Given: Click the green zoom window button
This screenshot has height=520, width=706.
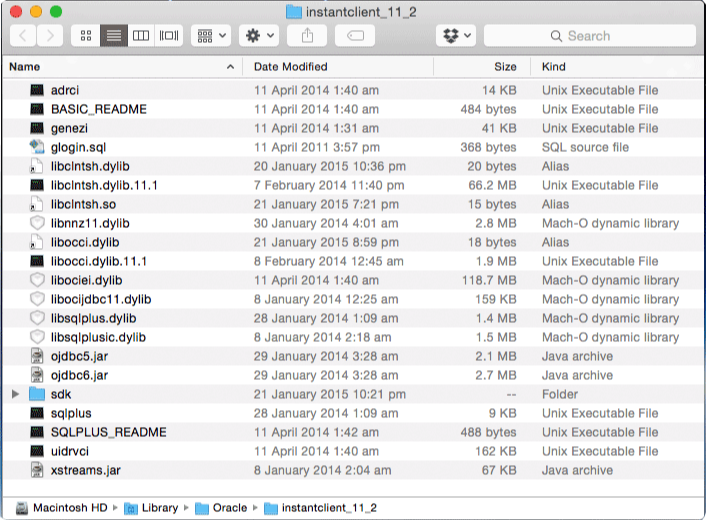Looking at the screenshot, I should [x=56, y=12].
